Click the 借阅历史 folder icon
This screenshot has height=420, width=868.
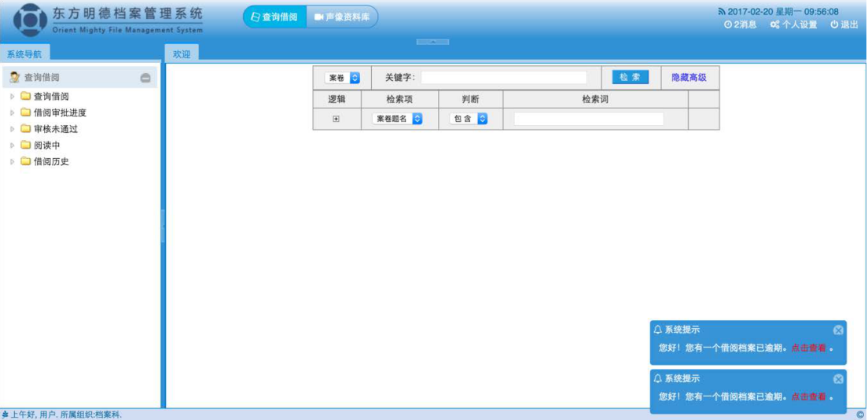pyautogui.click(x=26, y=162)
